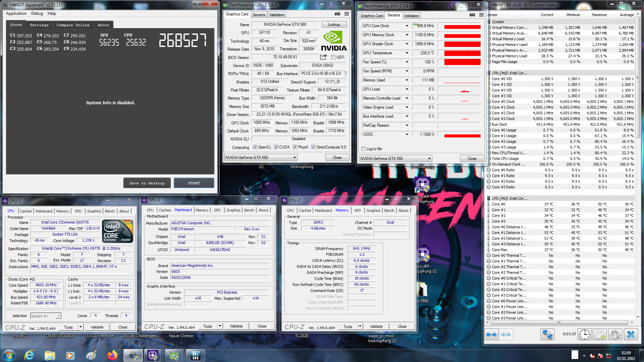The height and width of the screenshot is (362, 644).
Task: Open hamburger menu in GPU-Z Sensors window
Action: tap(481, 15)
